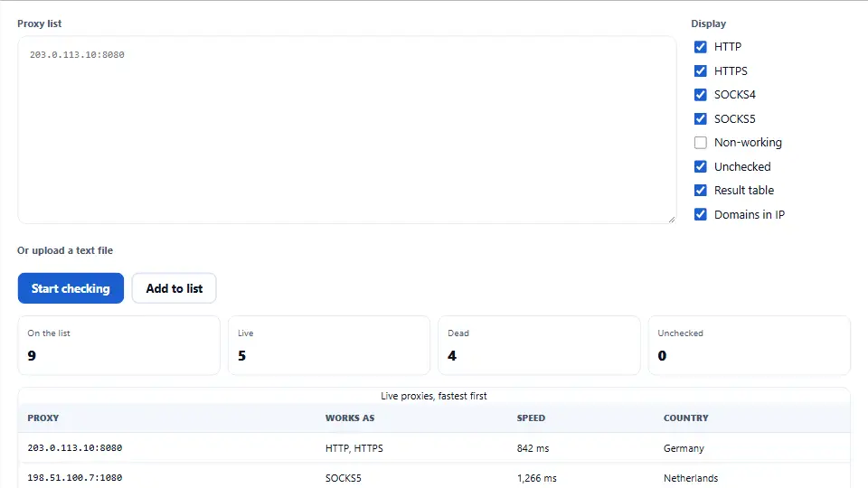Open the Dead proxies count card
This screenshot has height=488, width=868.
tap(539, 345)
